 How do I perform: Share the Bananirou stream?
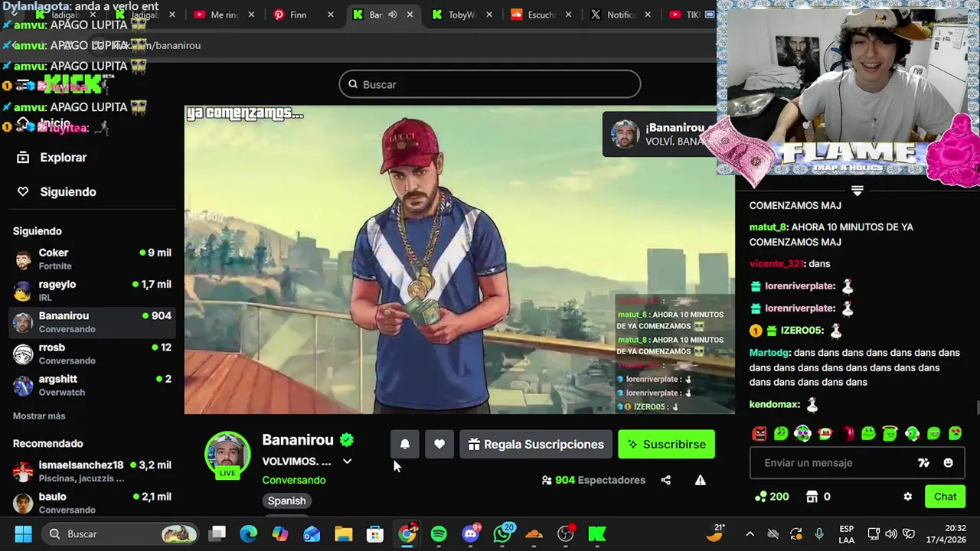pyautogui.click(x=666, y=481)
